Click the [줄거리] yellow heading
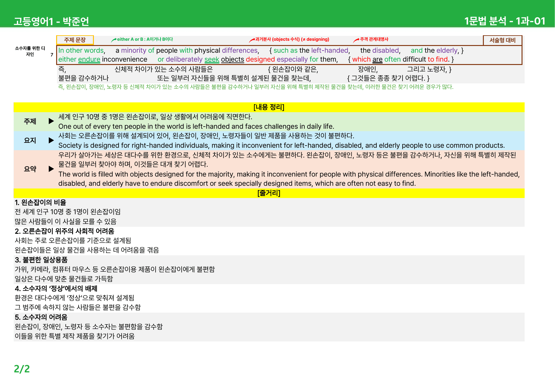 click(x=269, y=193)
